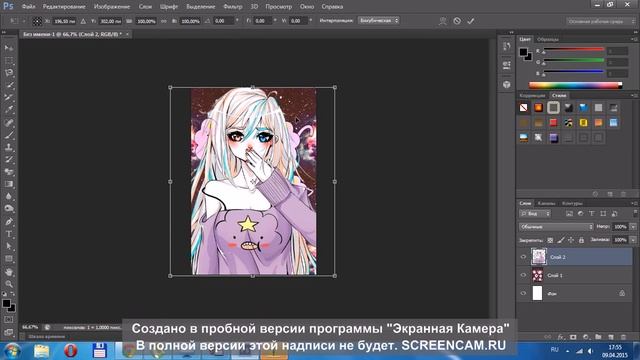Select the Move tool

[9, 48]
